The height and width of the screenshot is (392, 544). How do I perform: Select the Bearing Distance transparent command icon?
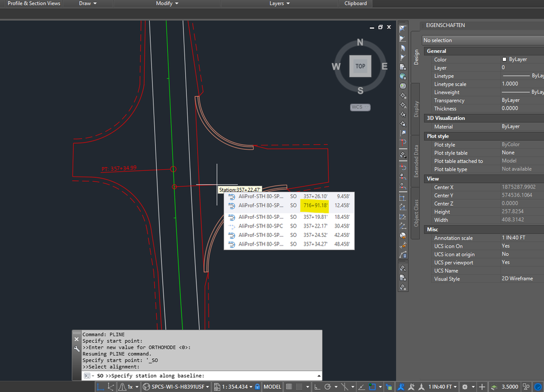[x=402, y=39]
